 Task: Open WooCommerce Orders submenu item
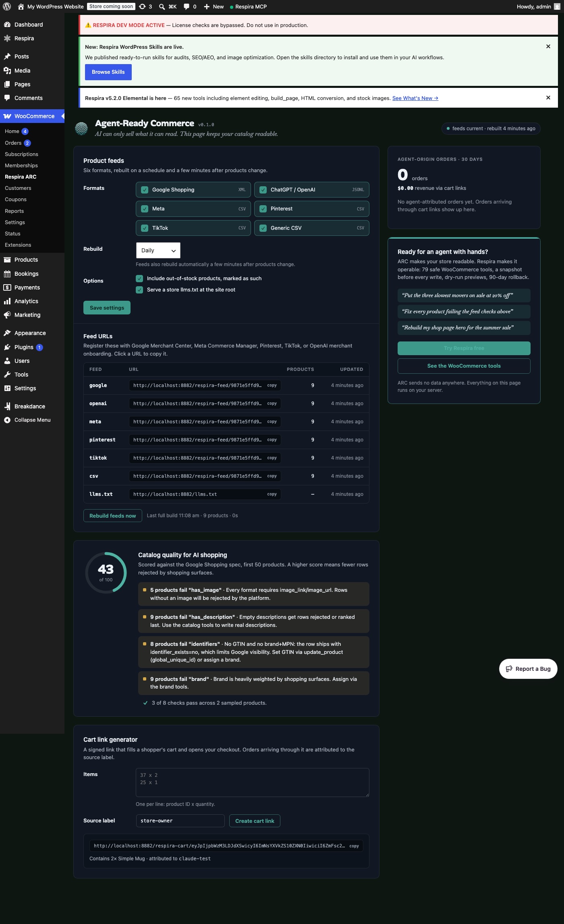click(13, 143)
